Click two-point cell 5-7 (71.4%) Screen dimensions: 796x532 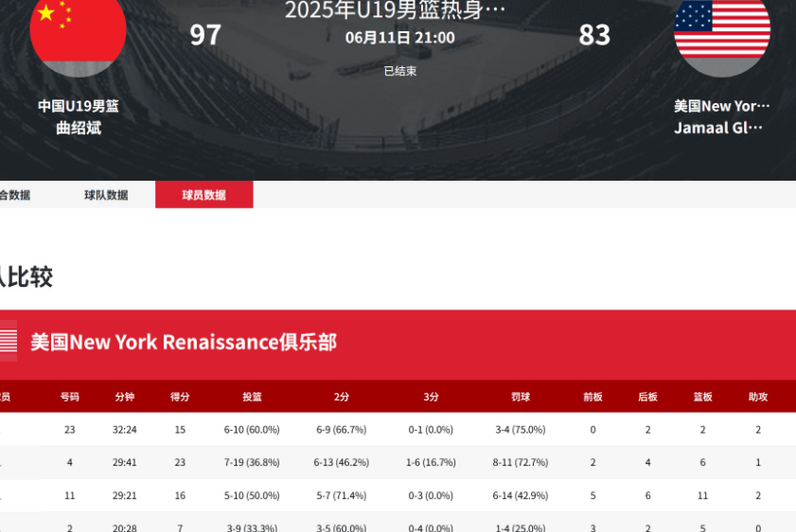coord(341,495)
